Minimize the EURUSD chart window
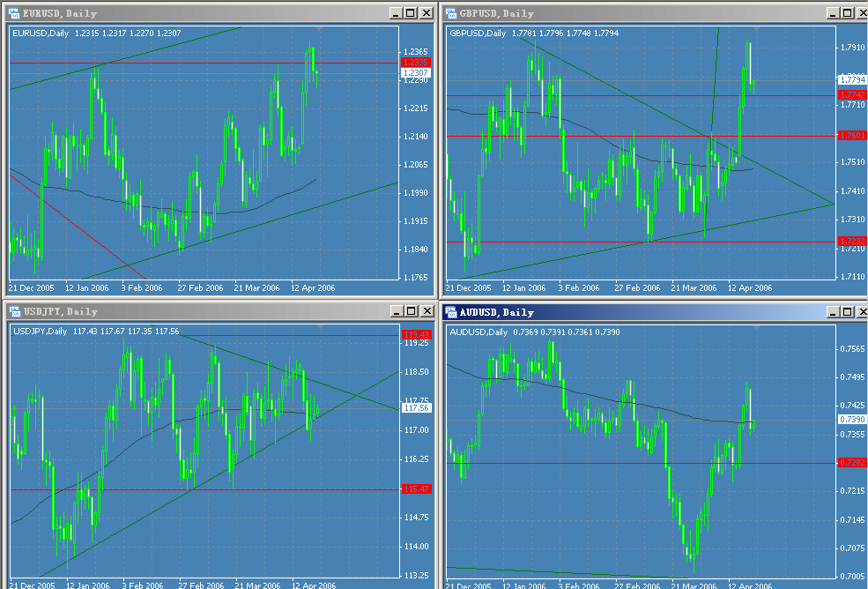The height and width of the screenshot is (589, 868). [x=396, y=13]
